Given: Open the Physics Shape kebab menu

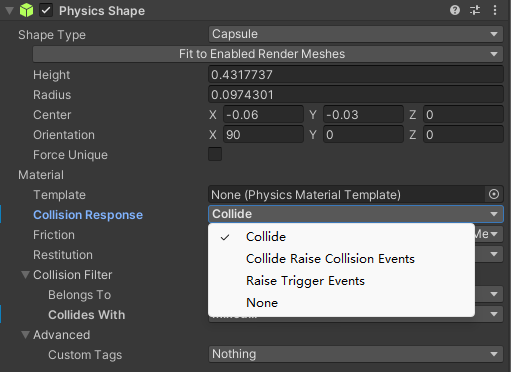Looking at the screenshot, I should pyautogui.click(x=495, y=10).
